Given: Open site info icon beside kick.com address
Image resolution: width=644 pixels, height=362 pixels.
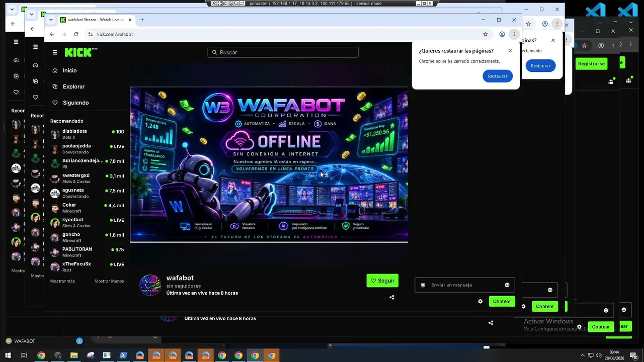Looking at the screenshot, I should (91, 34).
